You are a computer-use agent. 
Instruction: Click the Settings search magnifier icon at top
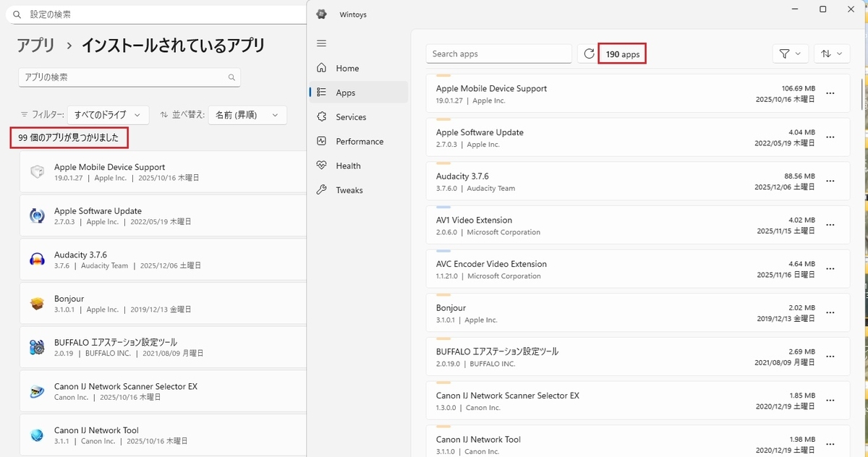17,14
